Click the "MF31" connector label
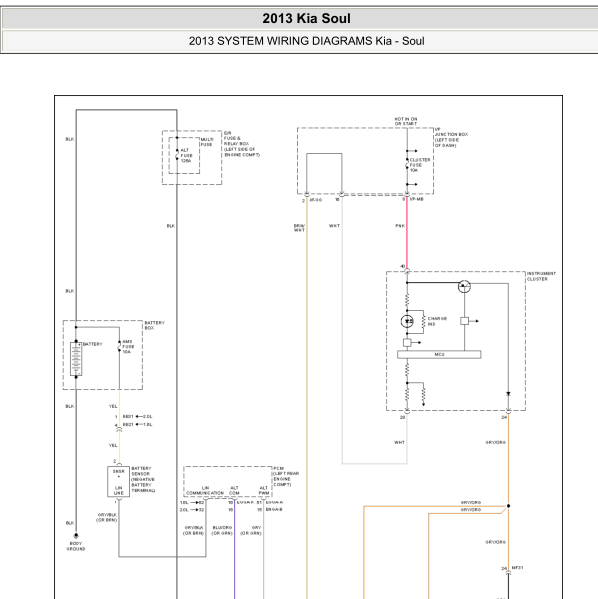 click(x=517, y=568)
